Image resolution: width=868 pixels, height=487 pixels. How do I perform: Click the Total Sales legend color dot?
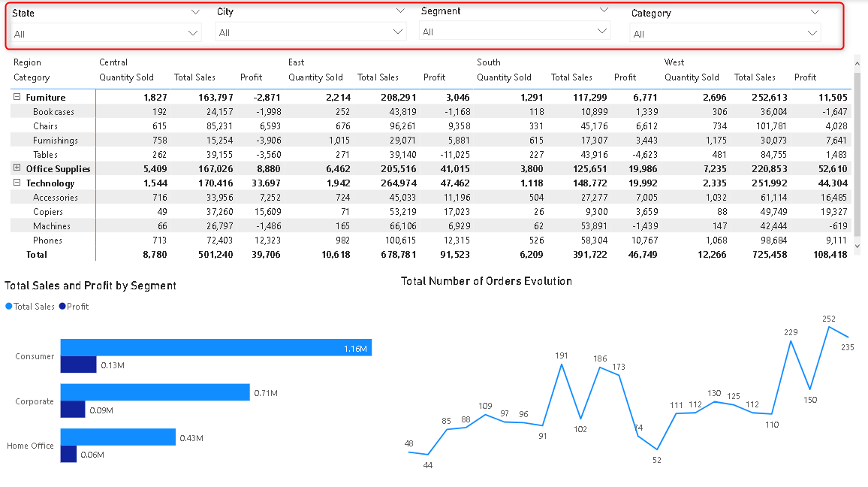[9, 307]
